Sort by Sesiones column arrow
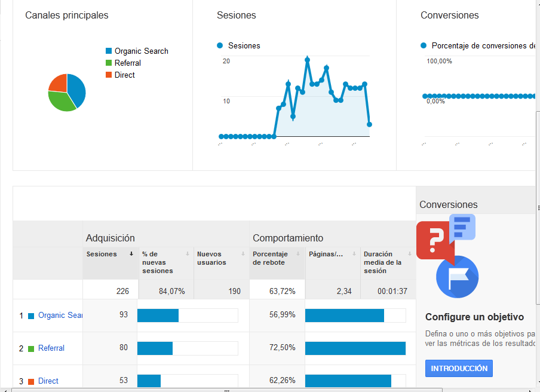Screen dimensions: 540x392 pos(131,254)
